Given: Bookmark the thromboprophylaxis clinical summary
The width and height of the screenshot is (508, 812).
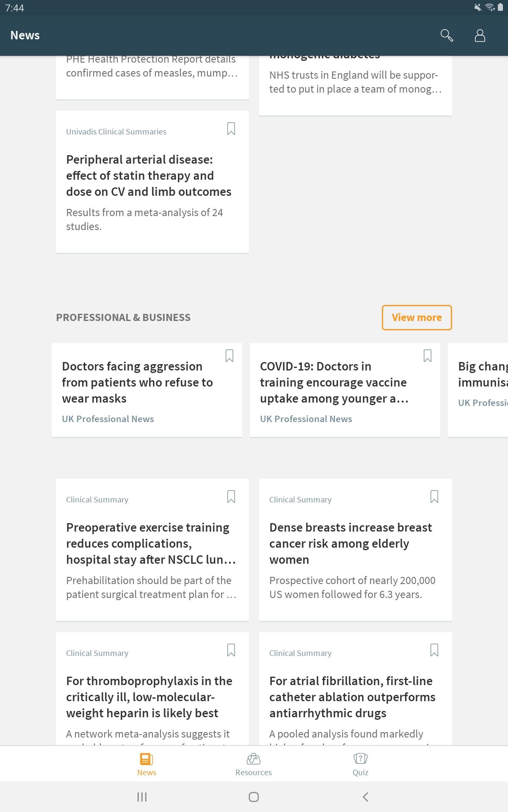Looking at the screenshot, I should coord(231,650).
